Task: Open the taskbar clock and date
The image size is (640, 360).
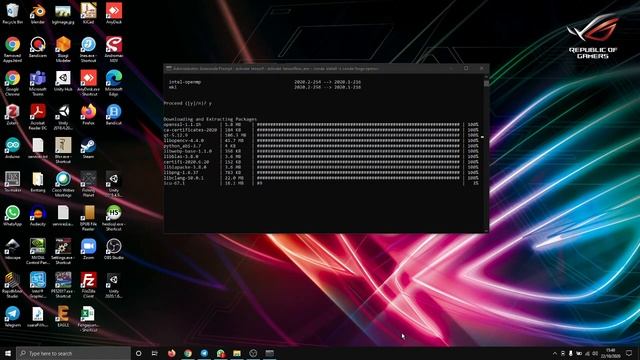Action: pyautogui.click(x=611, y=353)
